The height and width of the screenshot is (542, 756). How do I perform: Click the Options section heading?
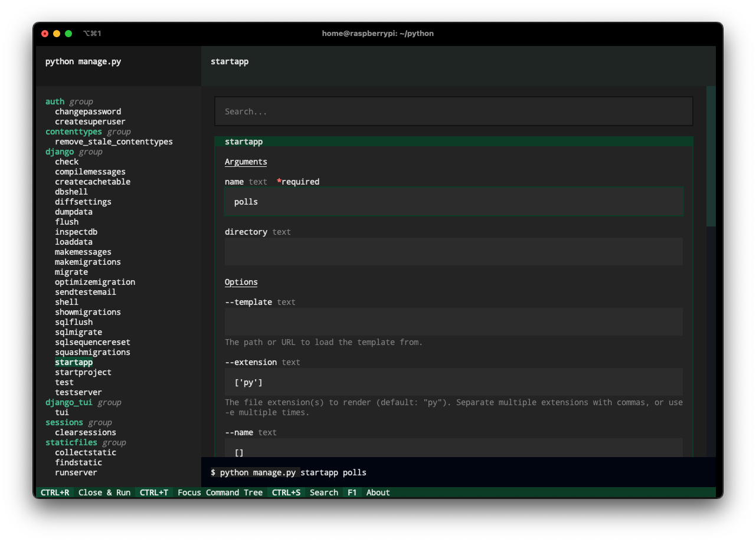[241, 282]
